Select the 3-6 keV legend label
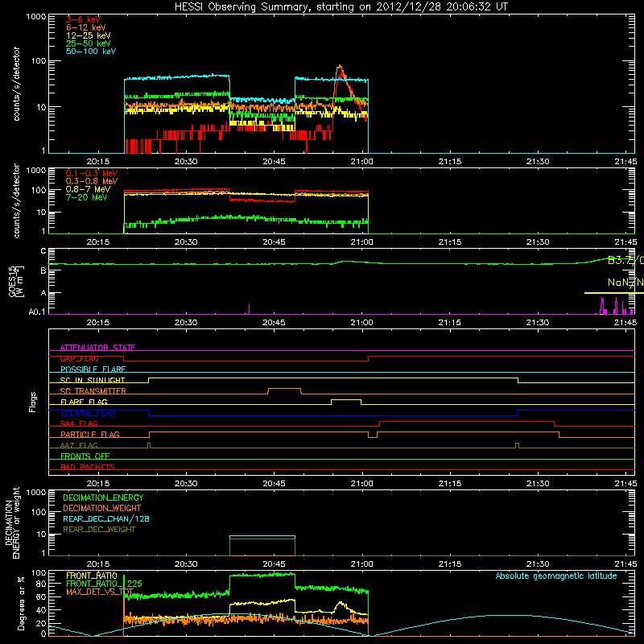Image resolution: width=644 pixels, height=644 pixels. click(x=83, y=19)
